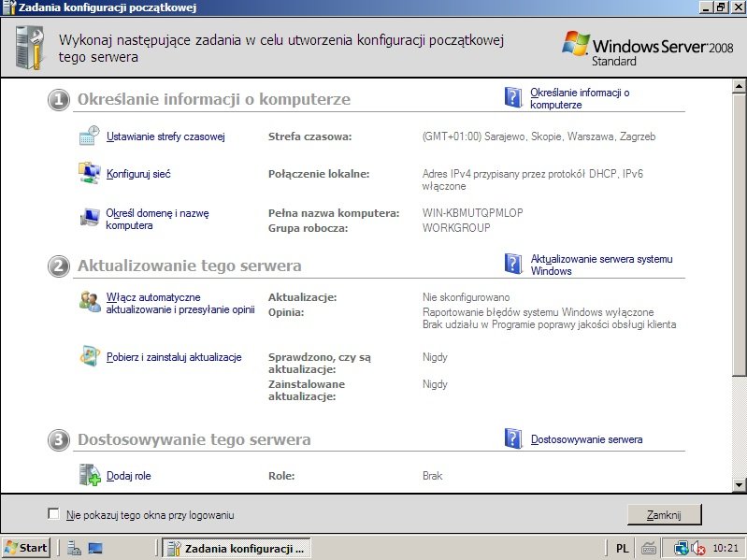Click the Aktualizowanie tego serwera section heading
The height and width of the screenshot is (560, 747).
coord(190,266)
